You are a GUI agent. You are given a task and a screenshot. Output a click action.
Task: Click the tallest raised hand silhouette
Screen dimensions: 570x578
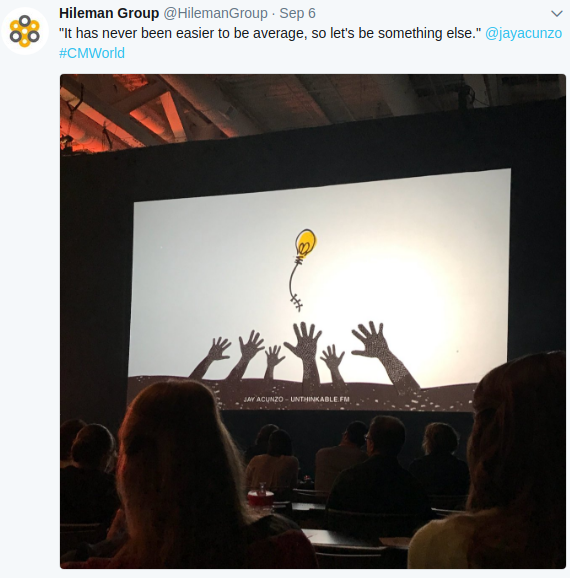pos(306,355)
